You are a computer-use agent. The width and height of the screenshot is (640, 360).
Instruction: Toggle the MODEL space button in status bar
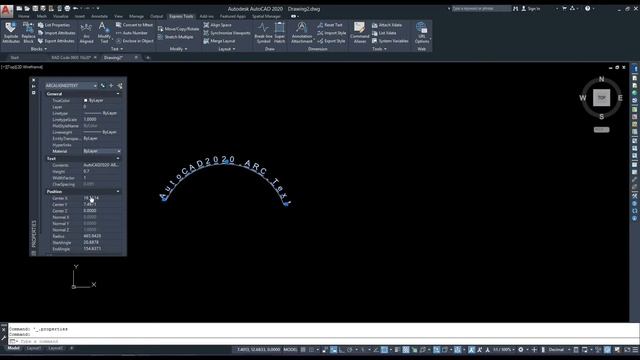[x=291, y=350]
